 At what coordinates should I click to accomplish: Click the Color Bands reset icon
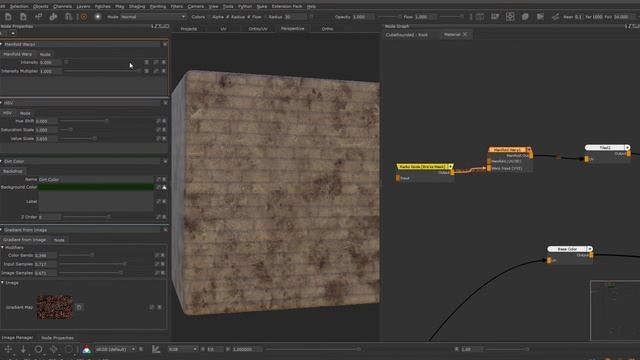pyautogui.click(x=163, y=256)
